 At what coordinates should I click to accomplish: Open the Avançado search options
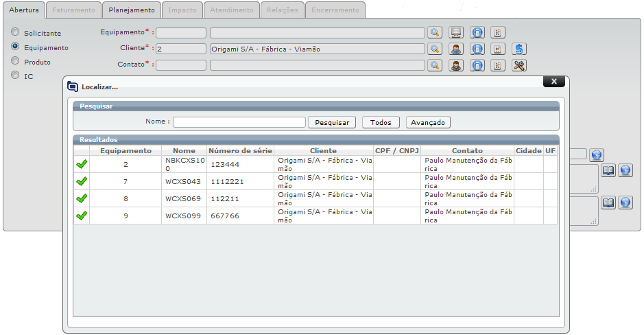tap(428, 122)
